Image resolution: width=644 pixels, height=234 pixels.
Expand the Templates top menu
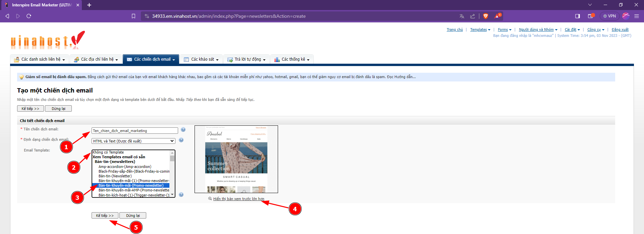[480, 30]
